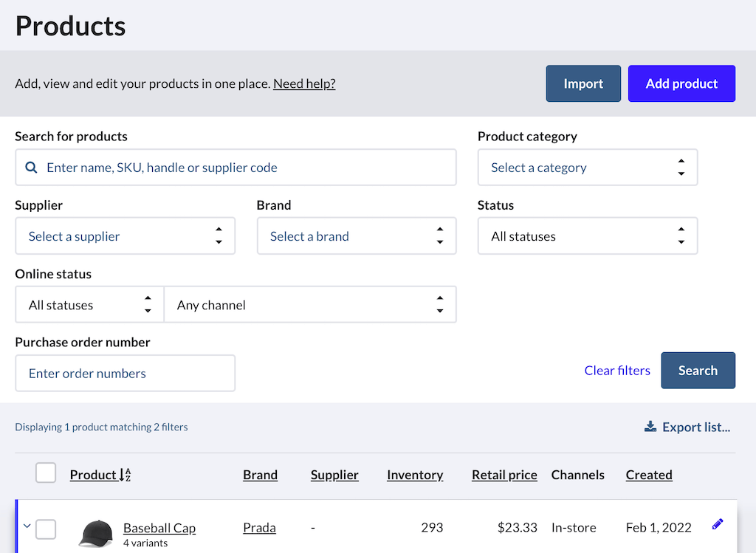This screenshot has height=553, width=756.
Task: Click the Search button
Action: coord(698,370)
